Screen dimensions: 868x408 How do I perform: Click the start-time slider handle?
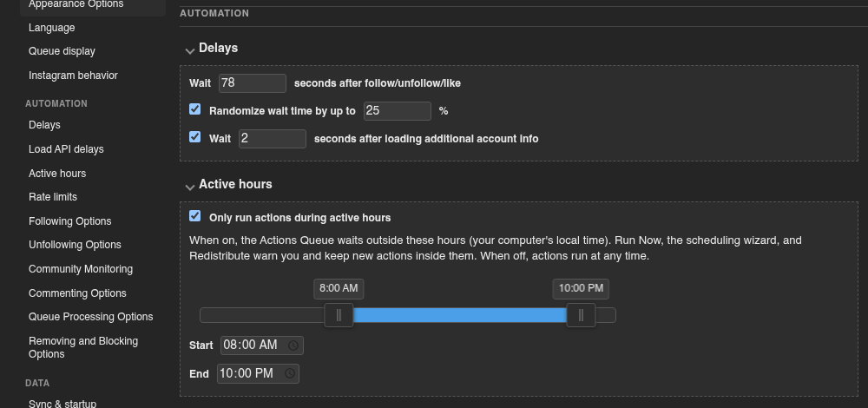tap(339, 315)
